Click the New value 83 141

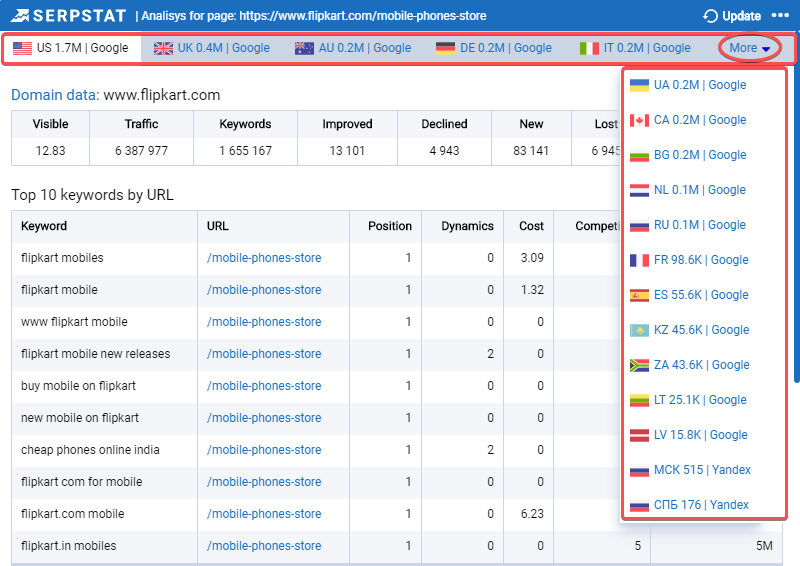coord(531,151)
